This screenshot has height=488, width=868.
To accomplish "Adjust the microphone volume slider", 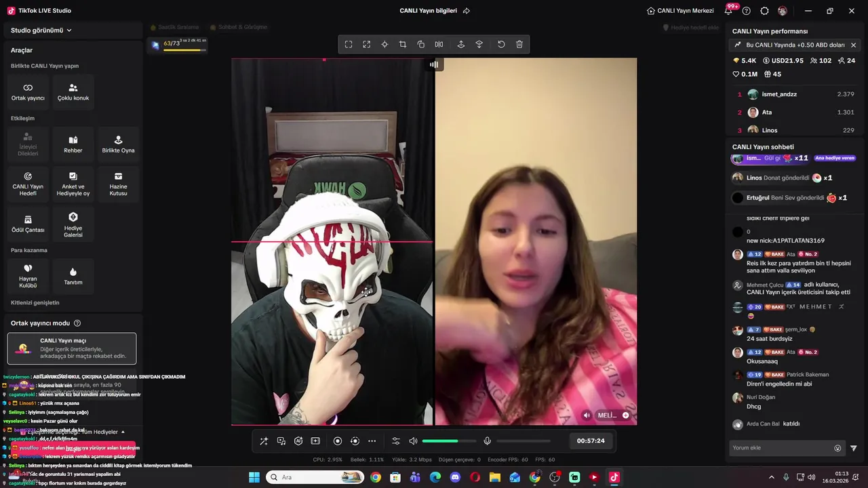I will point(524,441).
